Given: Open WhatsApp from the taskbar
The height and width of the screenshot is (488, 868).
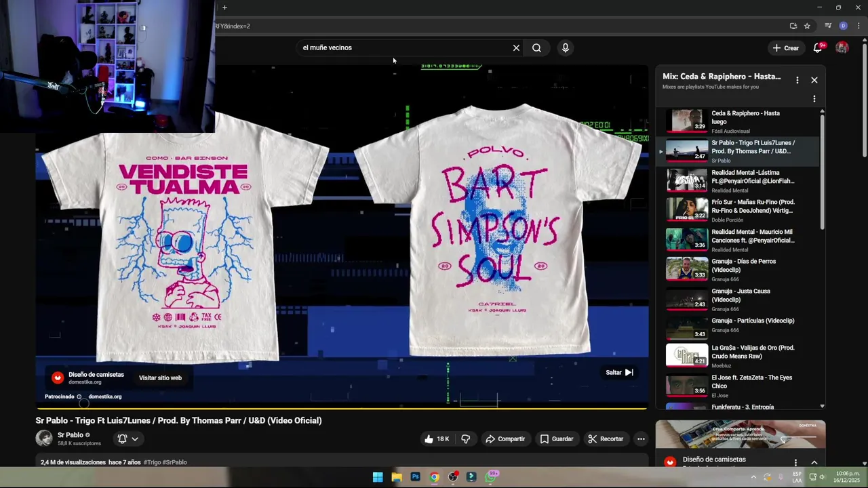Looking at the screenshot, I should pos(491,477).
